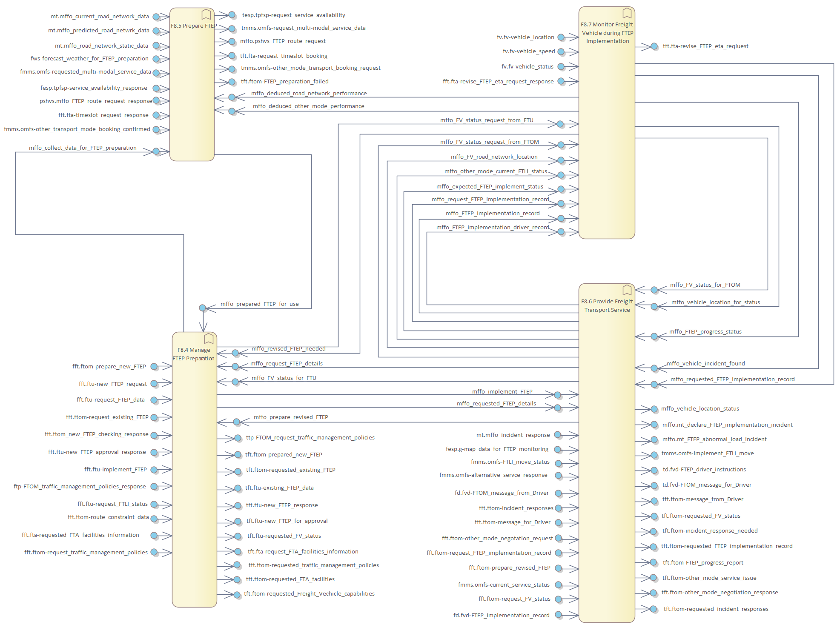Click port circle for mt.mffo_current_road_network_data

click(156, 17)
